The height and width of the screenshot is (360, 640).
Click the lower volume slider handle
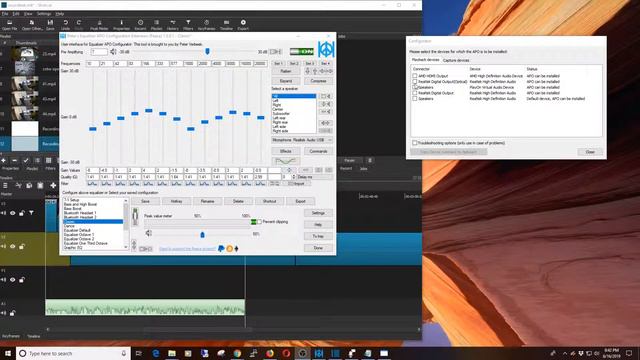pos(202,234)
